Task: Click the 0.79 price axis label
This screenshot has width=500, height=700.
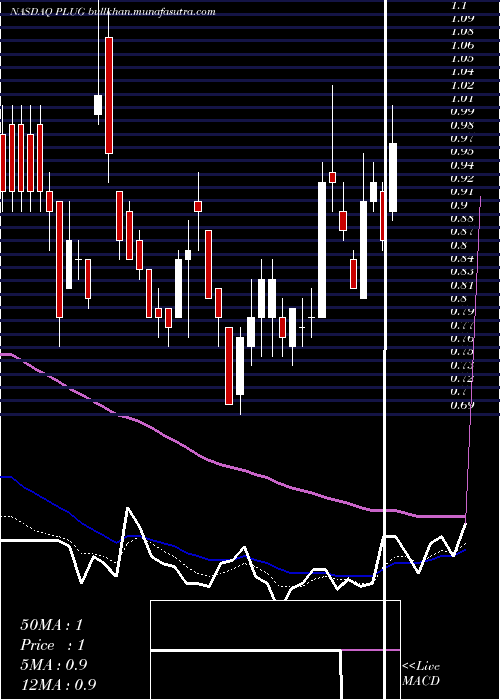Action: (x=462, y=312)
